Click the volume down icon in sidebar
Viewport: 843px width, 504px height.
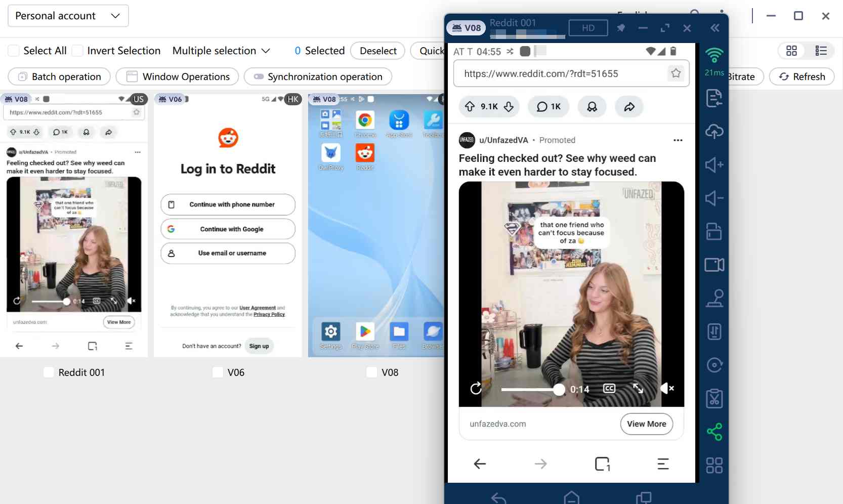tap(714, 198)
